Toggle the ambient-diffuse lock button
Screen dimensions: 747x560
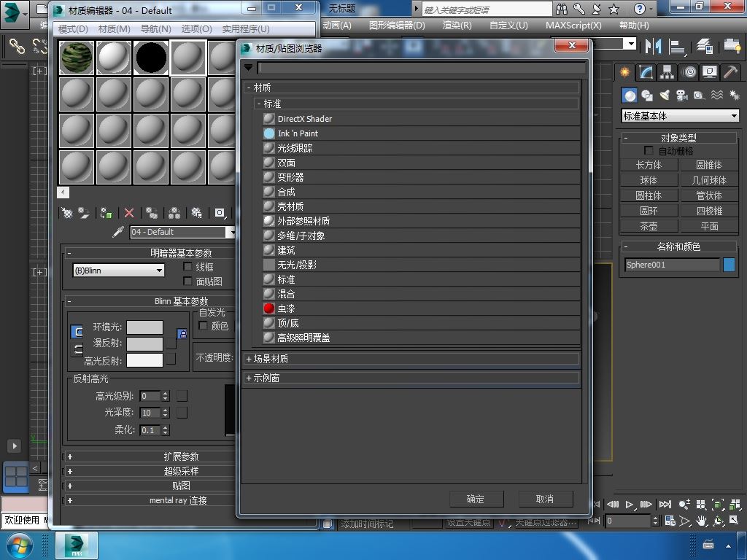click(182, 334)
